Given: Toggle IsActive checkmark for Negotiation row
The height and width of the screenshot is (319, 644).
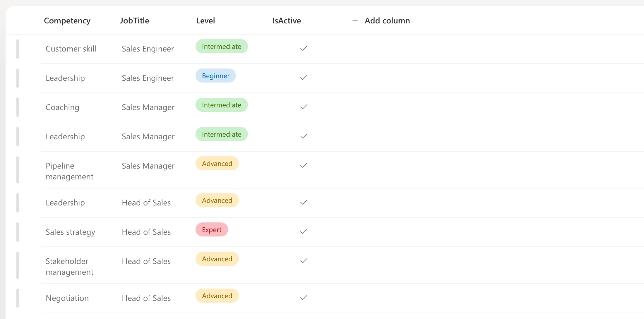Looking at the screenshot, I should [x=304, y=298].
